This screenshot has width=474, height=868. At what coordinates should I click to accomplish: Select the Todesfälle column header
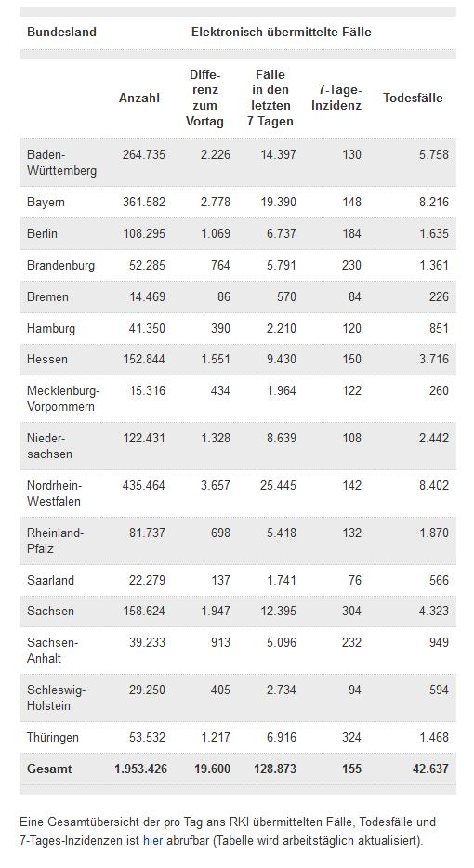pyautogui.click(x=413, y=98)
